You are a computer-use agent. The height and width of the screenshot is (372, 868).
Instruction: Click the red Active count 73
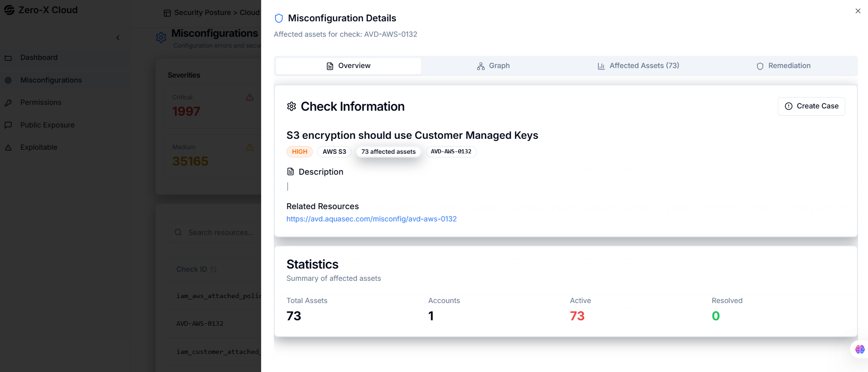point(577,316)
